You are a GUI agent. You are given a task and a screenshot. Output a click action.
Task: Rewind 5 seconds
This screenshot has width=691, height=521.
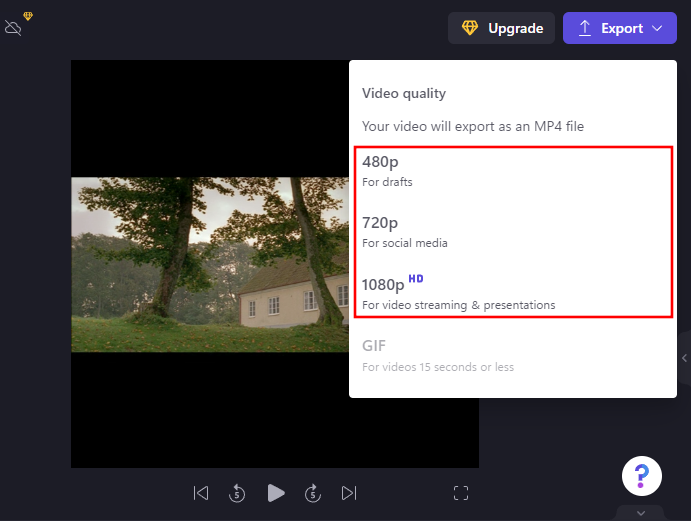237,493
